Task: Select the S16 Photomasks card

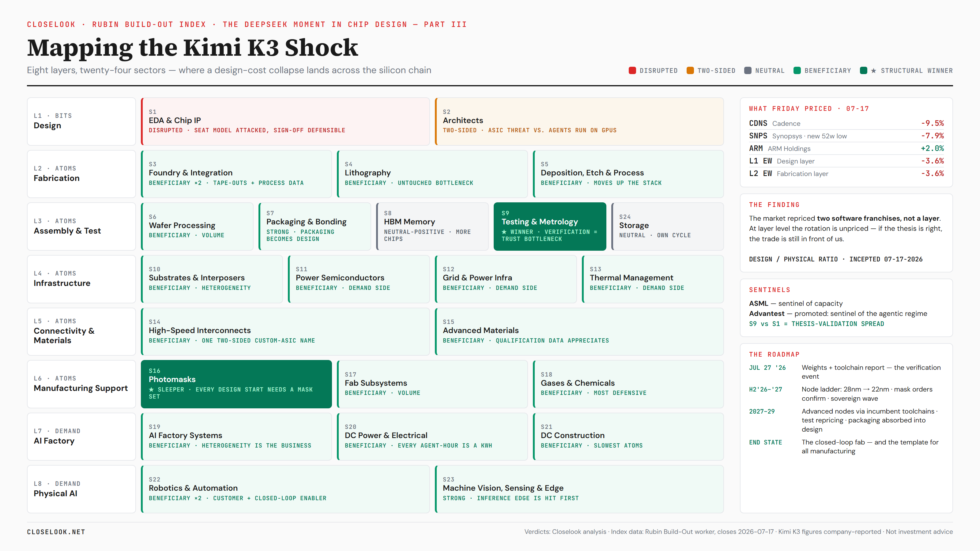Action: coord(236,384)
